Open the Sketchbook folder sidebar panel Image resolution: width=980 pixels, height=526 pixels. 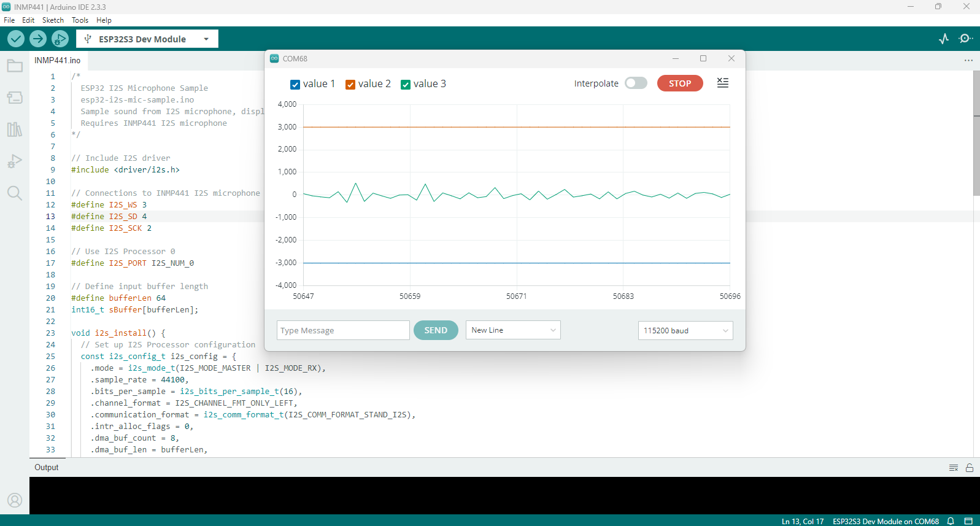point(15,66)
